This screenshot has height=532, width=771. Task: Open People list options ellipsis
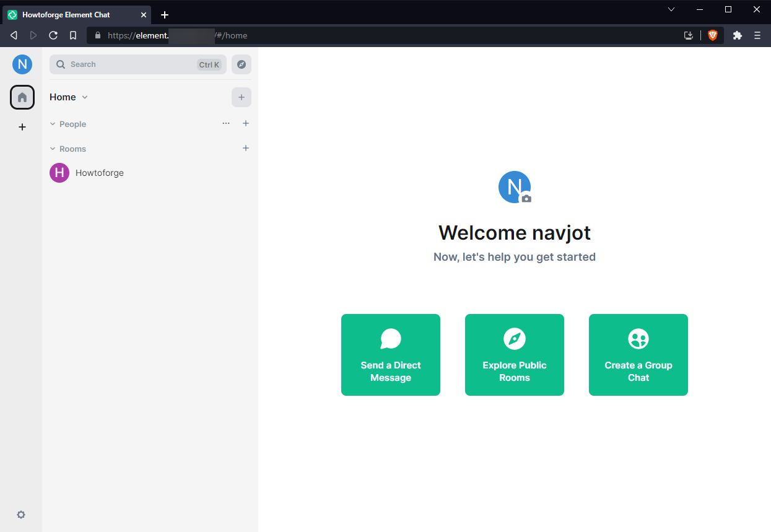(226, 124)
